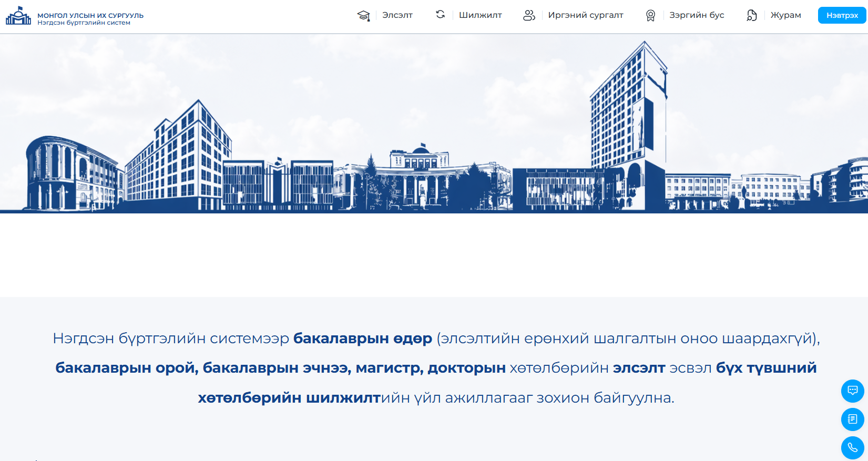Viewport: 868px width, 461px height.
Task: Click the university building logo icon
Action: tap(18, 16)
